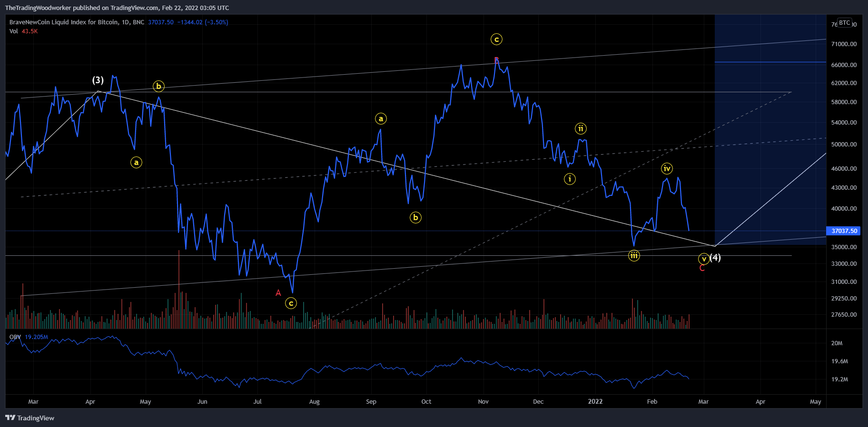Image resolution: width=868 pixels, height=427 pixels.
Task: Click the Dec label on time axis
Action: pyautogui.click(x=538, y=402)
